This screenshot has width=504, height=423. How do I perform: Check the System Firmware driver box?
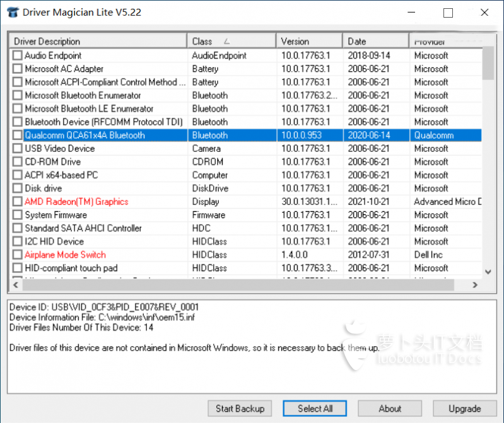click(17, 215)
